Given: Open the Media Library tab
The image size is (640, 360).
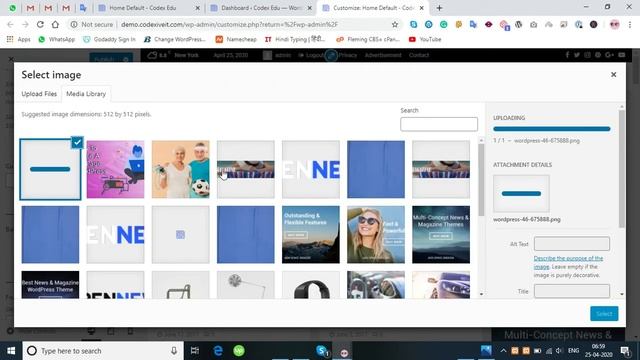Looking at the screenshot, I should (x=86, y=94).
